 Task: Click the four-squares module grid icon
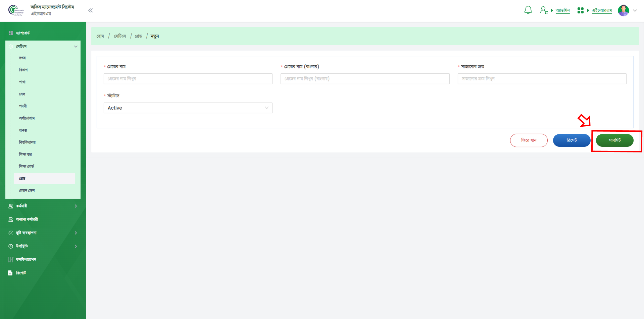(580, 10)
